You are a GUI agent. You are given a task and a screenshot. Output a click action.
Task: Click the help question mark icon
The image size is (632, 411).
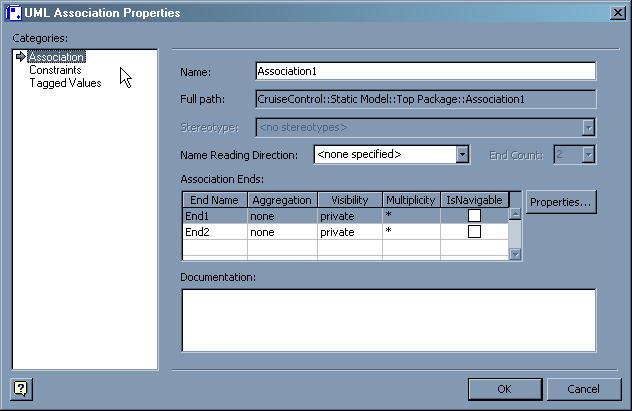pos(20,389)
